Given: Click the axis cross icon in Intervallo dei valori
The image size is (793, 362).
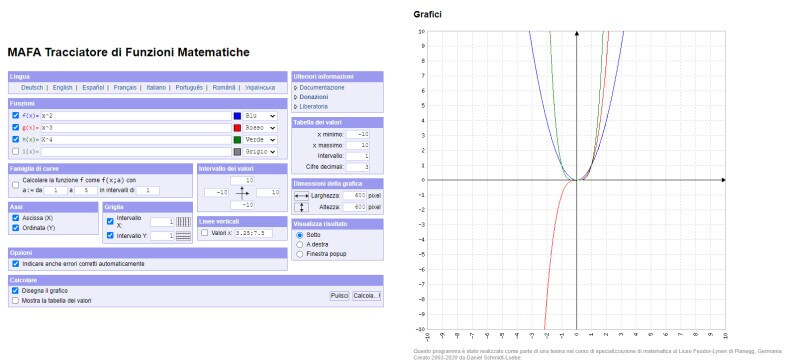Looking at the screenshot, I should pos(242,193).
